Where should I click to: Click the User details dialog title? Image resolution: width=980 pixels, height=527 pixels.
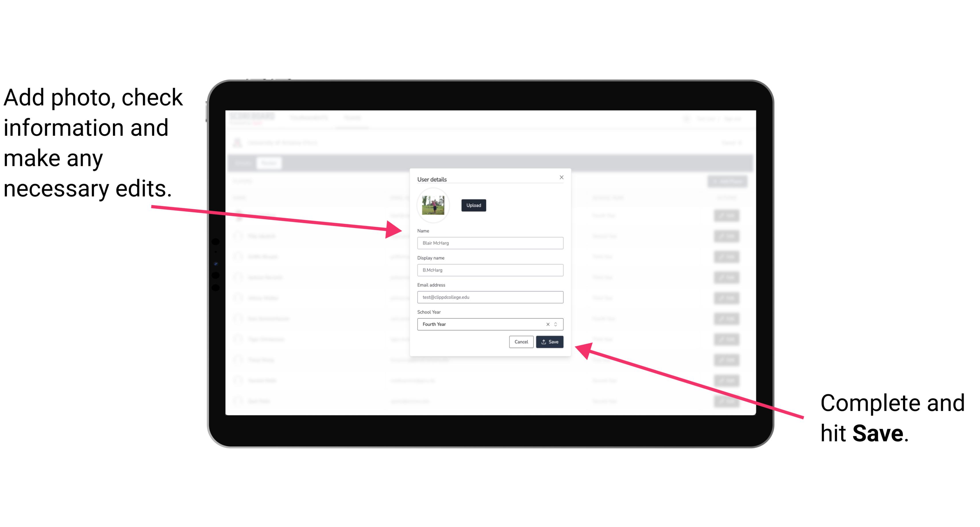432,178
